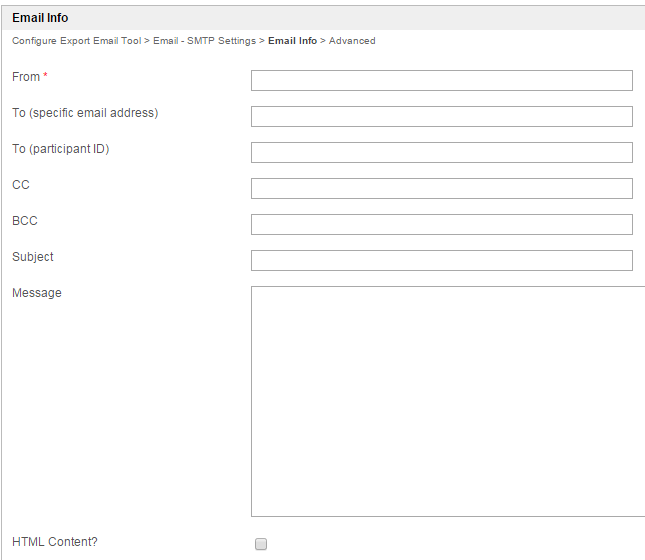Click inside the Message text area
This screenshot has width=645, height=560.
[x=447, y=401]
